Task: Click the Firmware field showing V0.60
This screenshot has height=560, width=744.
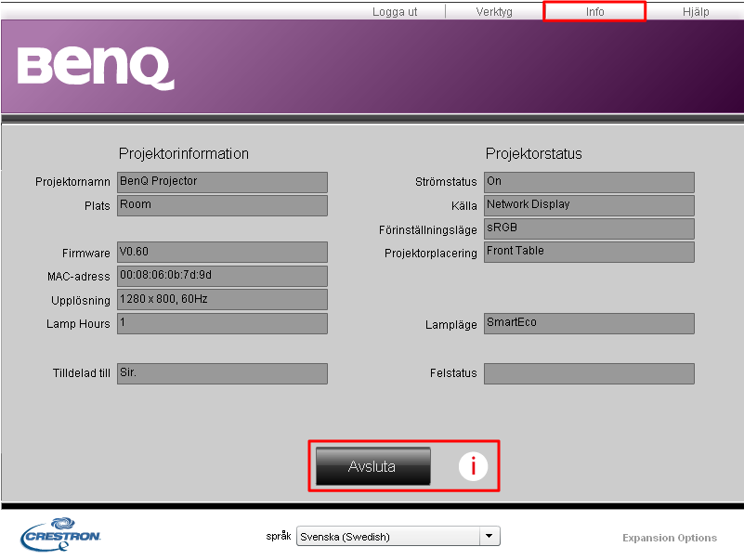Action: point(222,252)
